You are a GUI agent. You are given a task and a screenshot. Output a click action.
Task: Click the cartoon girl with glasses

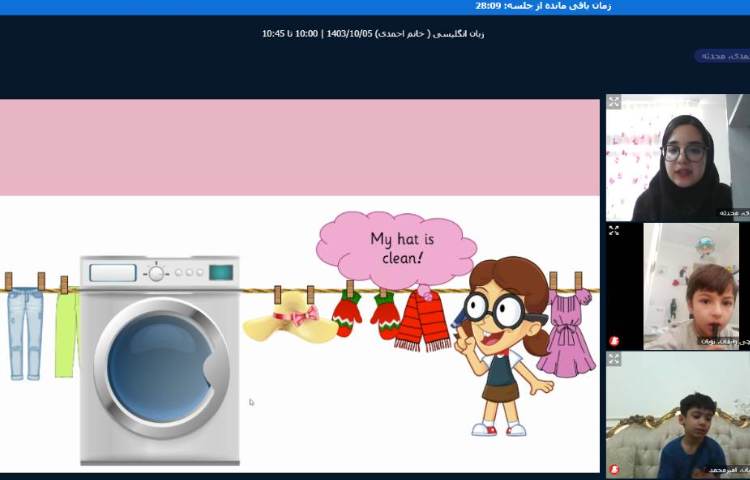[504, 347]
